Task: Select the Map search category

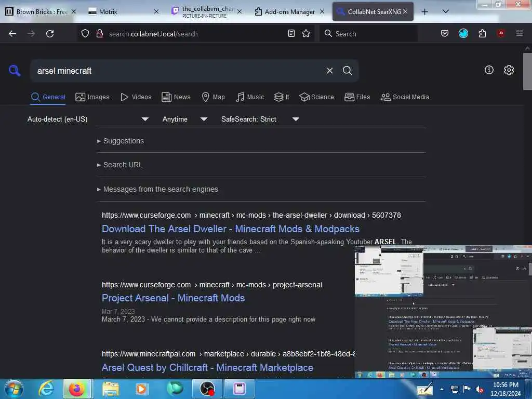Action: coord(213,97)
